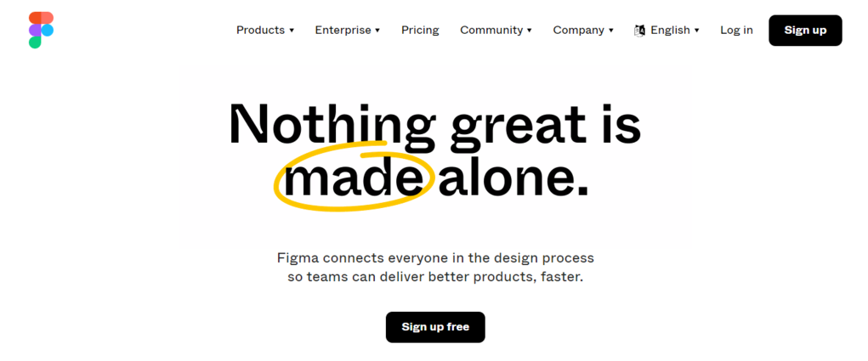The width and height of the screenshot is (868, 361).
Task: Expand the Products dropdown arrow
Action: click(292, 31)
